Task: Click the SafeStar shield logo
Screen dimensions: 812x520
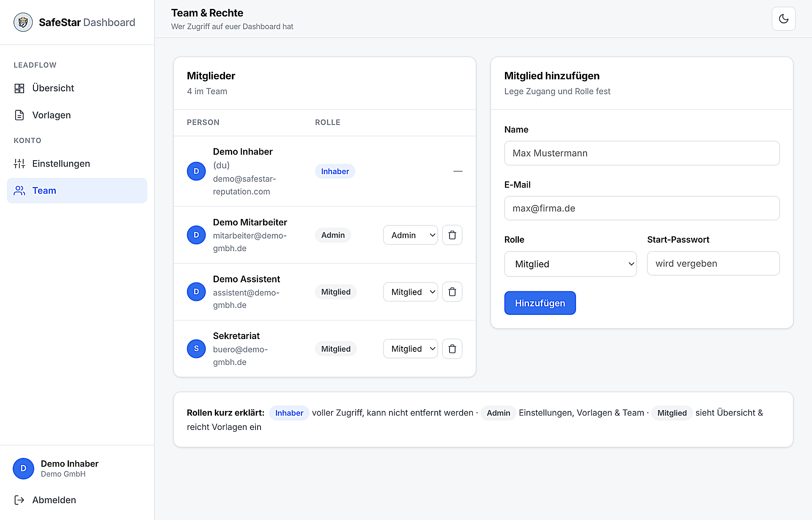Action: coord(23,22)
